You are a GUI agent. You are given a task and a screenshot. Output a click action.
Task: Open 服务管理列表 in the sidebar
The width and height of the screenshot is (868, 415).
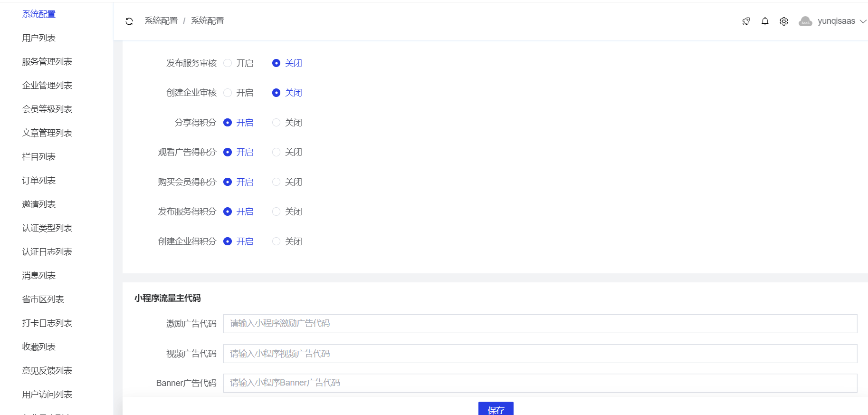tap(47, 62)
